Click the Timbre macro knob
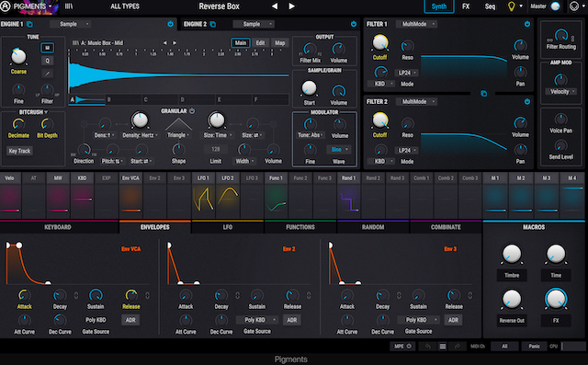The width and height of the screenshot is (588, 365). pos(512,254)
